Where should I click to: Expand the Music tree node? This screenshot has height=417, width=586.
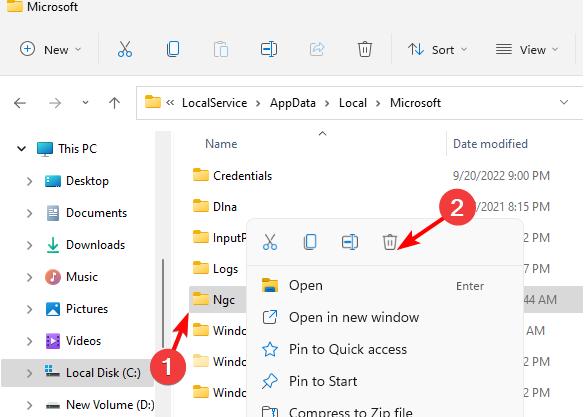coord(30,277)
